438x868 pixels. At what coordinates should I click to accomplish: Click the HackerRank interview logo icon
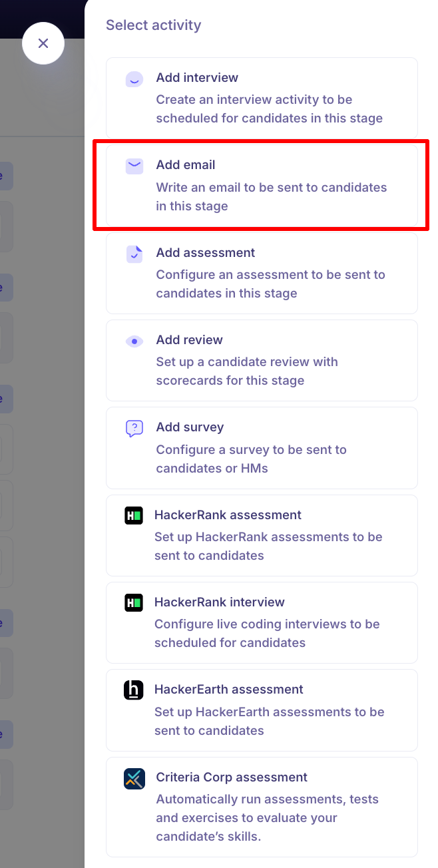(134, 603)
